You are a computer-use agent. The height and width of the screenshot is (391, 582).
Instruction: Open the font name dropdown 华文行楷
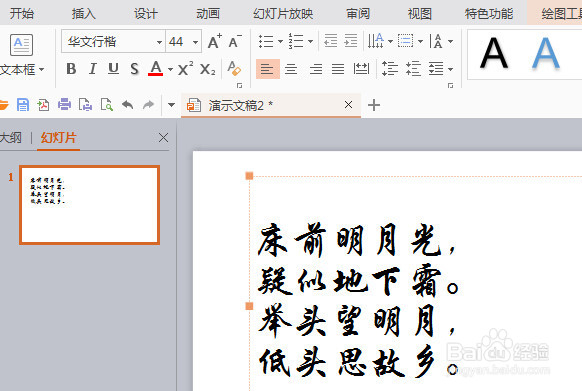[159, 42]
